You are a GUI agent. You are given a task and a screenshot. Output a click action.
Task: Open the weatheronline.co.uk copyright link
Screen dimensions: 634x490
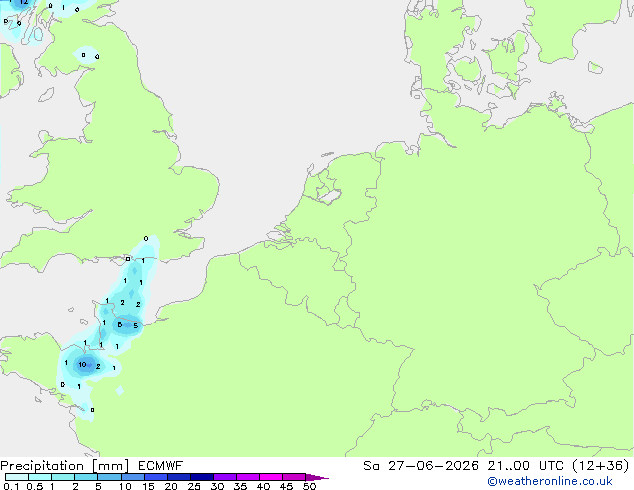coord(549,481)
